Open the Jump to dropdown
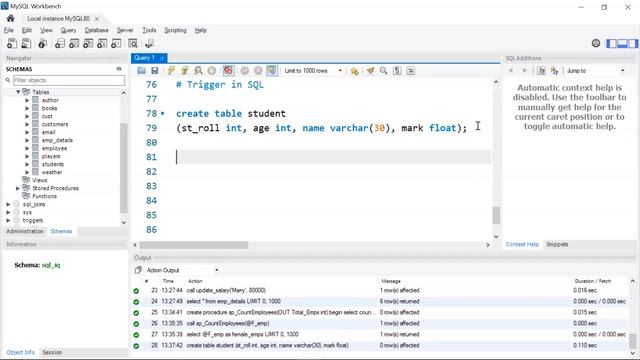 tap(595, 71)
